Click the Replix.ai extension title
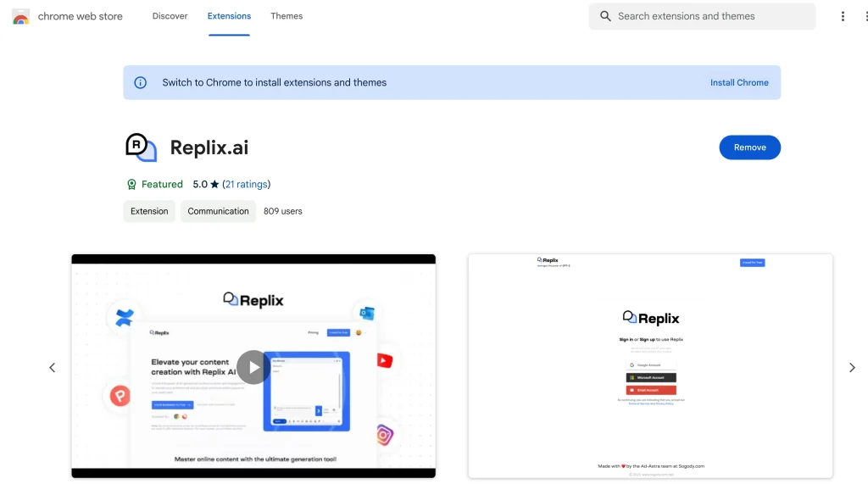 point(209,147)
